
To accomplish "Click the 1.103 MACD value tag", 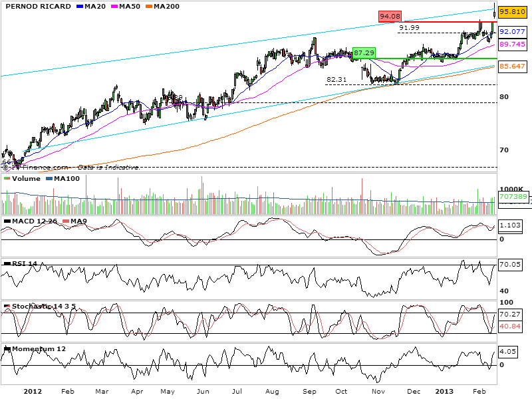I will (510, 225).
